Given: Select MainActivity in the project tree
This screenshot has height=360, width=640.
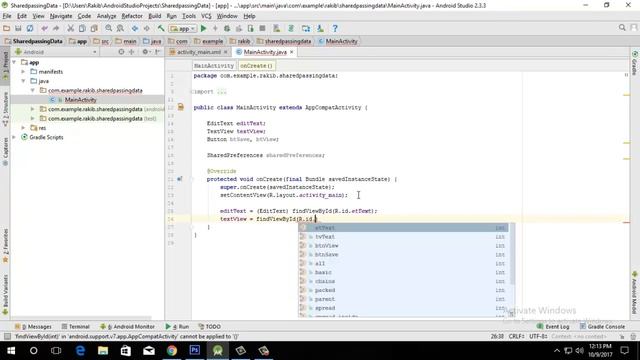Looking at the screenshot, I should [80, 100].
